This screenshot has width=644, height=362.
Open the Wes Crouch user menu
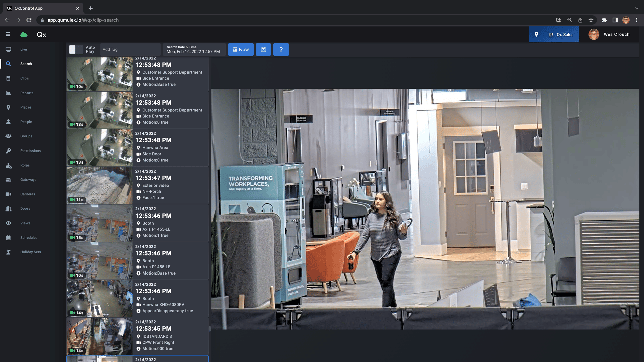tap(609, 34)
